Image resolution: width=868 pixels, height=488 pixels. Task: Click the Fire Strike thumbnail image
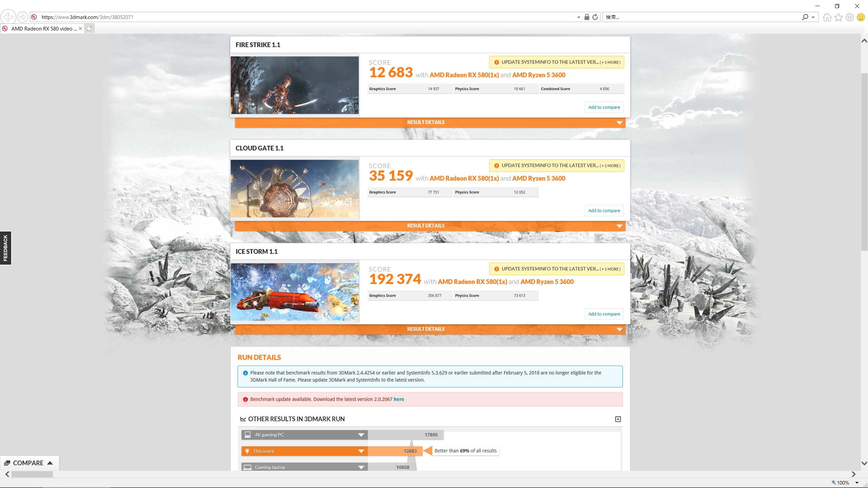[295, 85]
